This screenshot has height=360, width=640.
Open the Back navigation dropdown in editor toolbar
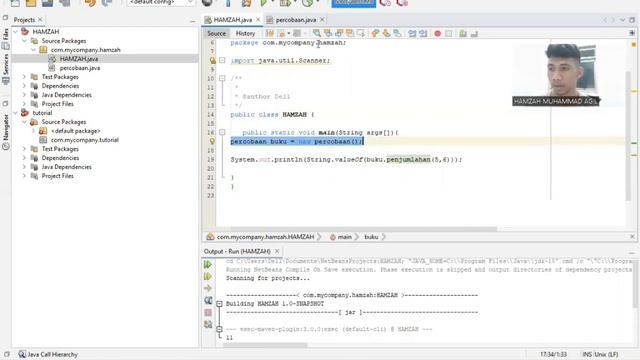(x=289, y=33)
